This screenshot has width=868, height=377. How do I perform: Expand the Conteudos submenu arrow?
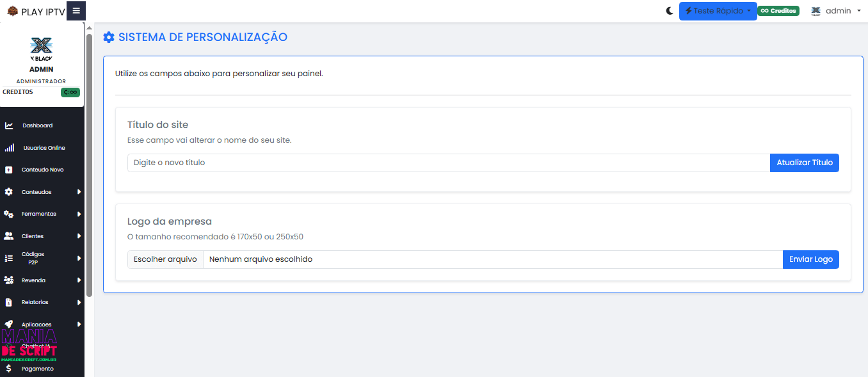coord(79,192)
